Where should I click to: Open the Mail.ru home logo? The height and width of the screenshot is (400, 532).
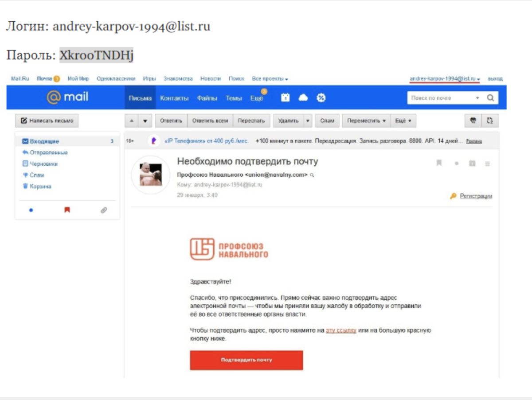[69, 97]
